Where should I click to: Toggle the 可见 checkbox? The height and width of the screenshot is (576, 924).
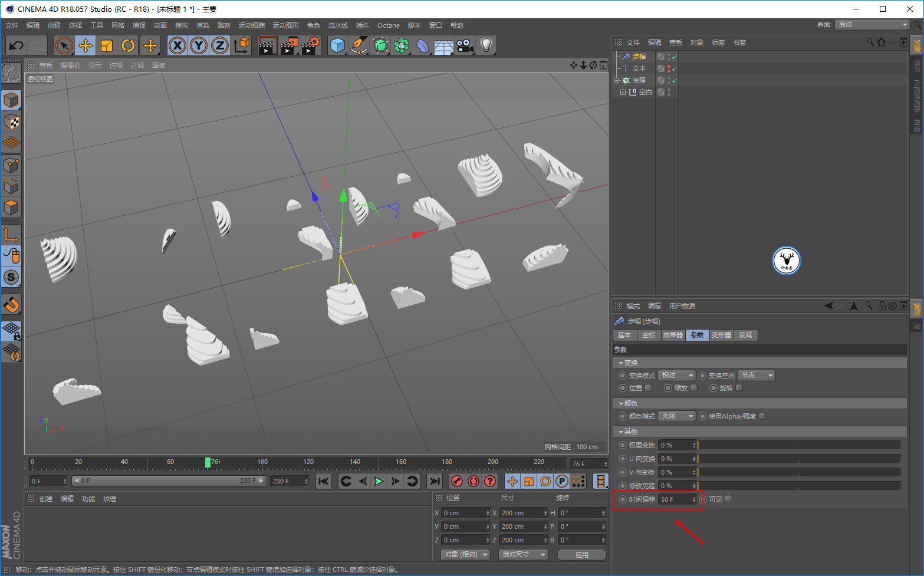coord(729,499)
